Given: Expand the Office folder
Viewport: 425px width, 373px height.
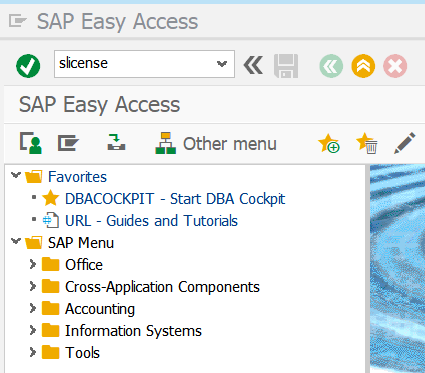Looking at the screenshot, I should click(32, 265).
